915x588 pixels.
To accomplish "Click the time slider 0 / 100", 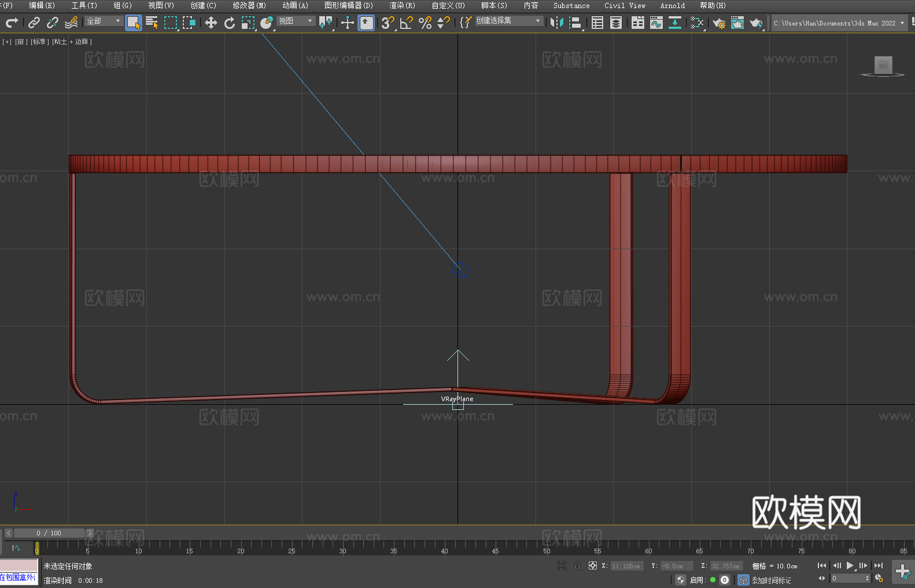I will click(x=49, y=533).
